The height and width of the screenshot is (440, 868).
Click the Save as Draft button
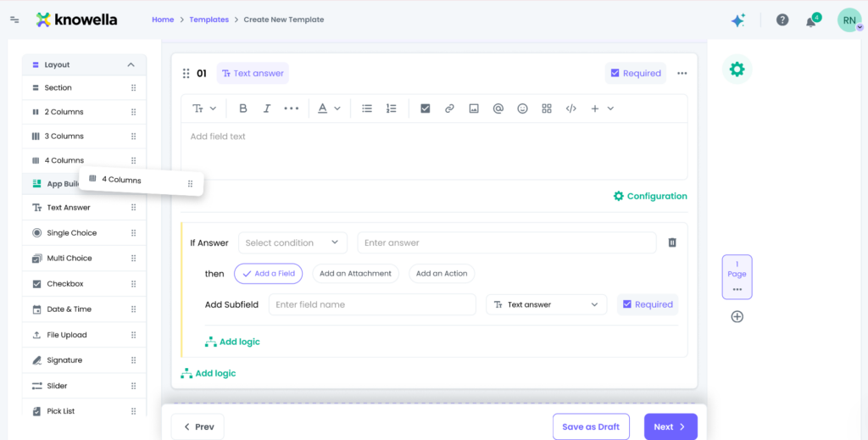pos(591,426)
